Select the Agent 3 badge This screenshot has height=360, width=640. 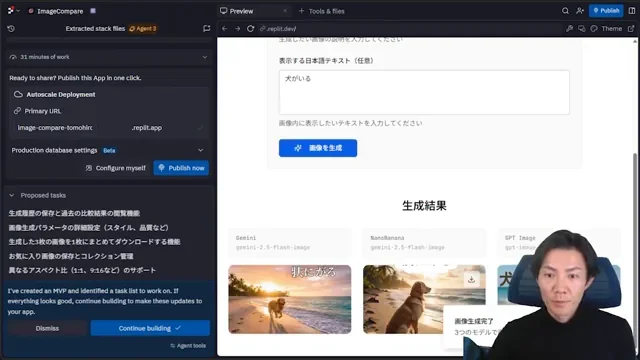click(143, 29)
